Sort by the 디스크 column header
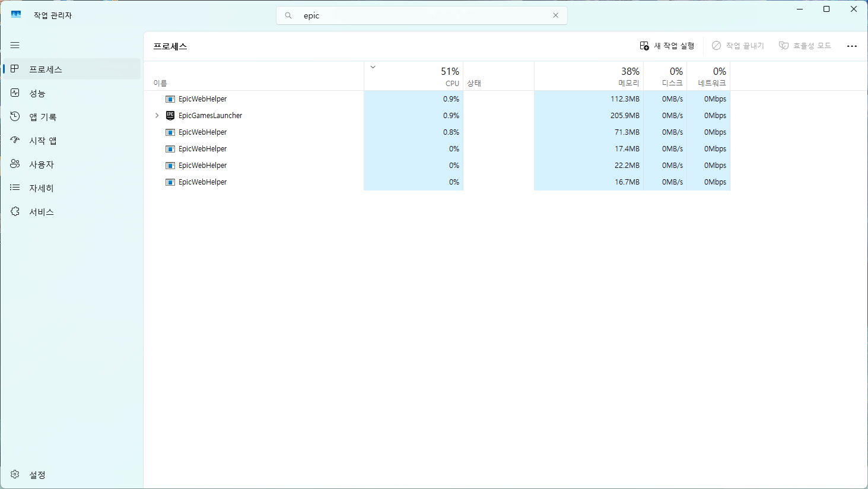The height and width of the screenshot is (489, 868). (x=665, y=76)
